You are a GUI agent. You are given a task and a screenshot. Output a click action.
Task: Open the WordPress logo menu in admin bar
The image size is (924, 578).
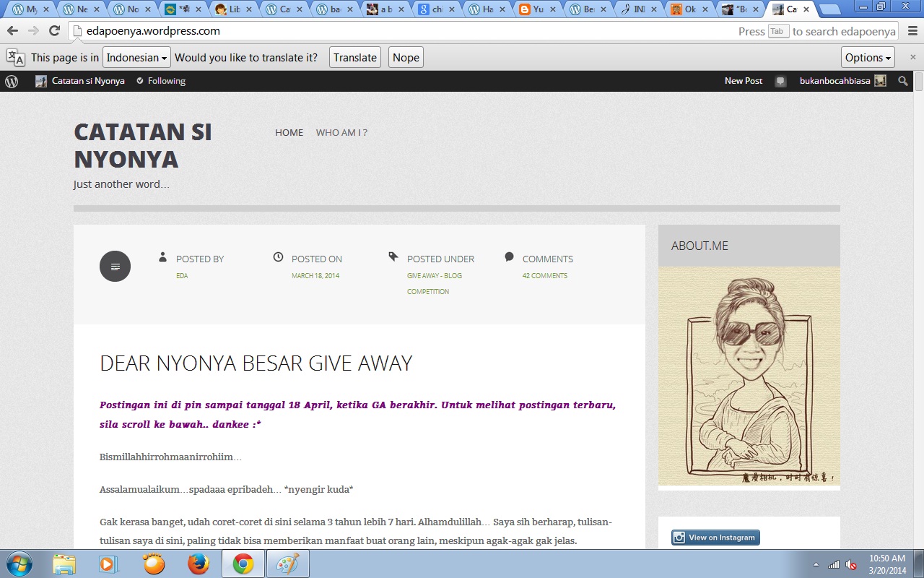12,81
